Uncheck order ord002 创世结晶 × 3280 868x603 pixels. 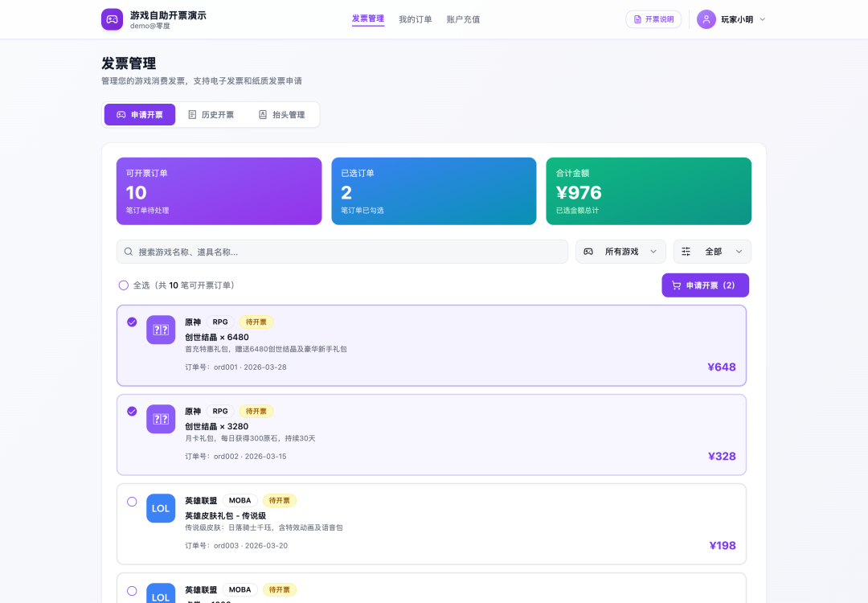[132, 412]
